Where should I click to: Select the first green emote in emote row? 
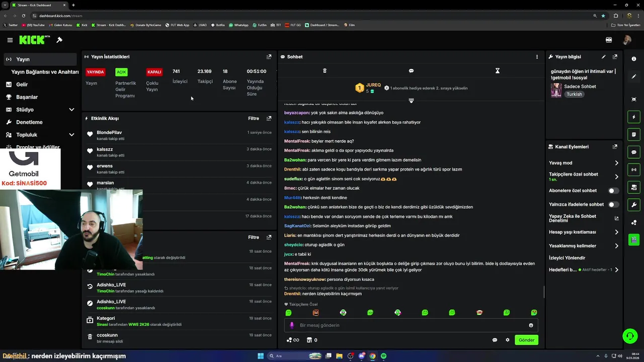(x=288, y=313)
